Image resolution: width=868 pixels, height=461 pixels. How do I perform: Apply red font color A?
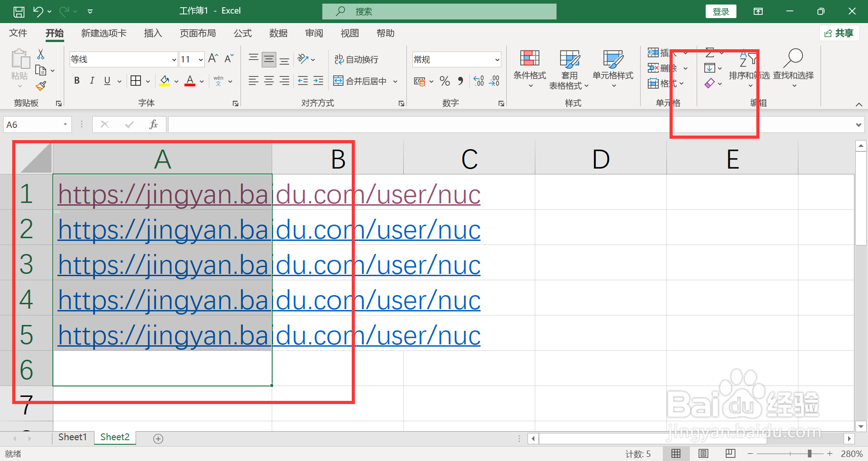(x=190, y=81)
